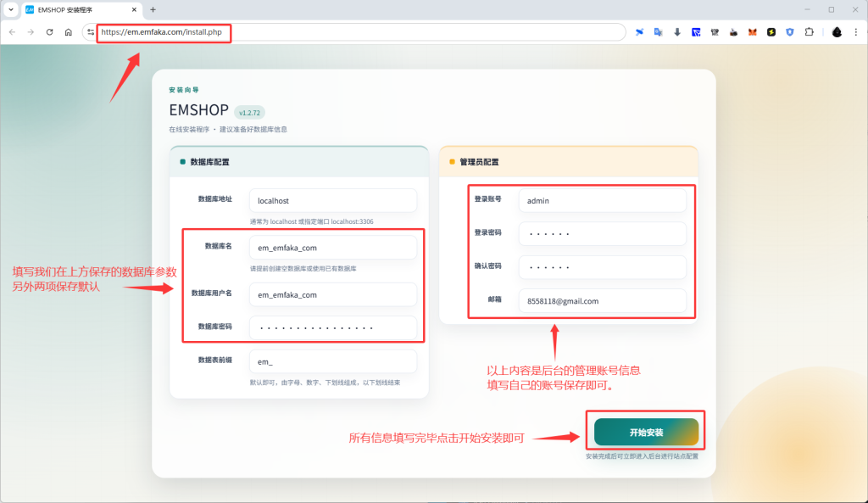
Task: Open a new browser tab
Action: [151, 10]
